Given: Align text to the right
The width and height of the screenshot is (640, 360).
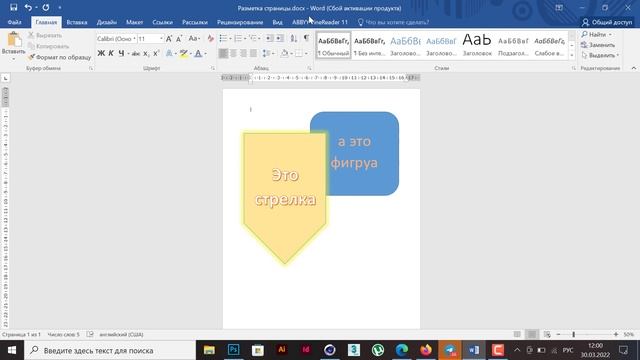Looking at the screenshot, I should (243, 53).
